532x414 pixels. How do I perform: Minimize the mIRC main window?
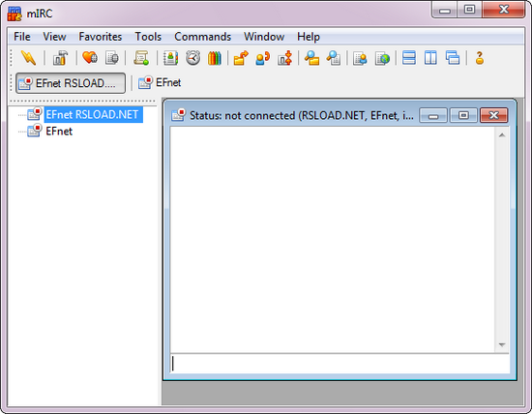click(x=445, y=10)
